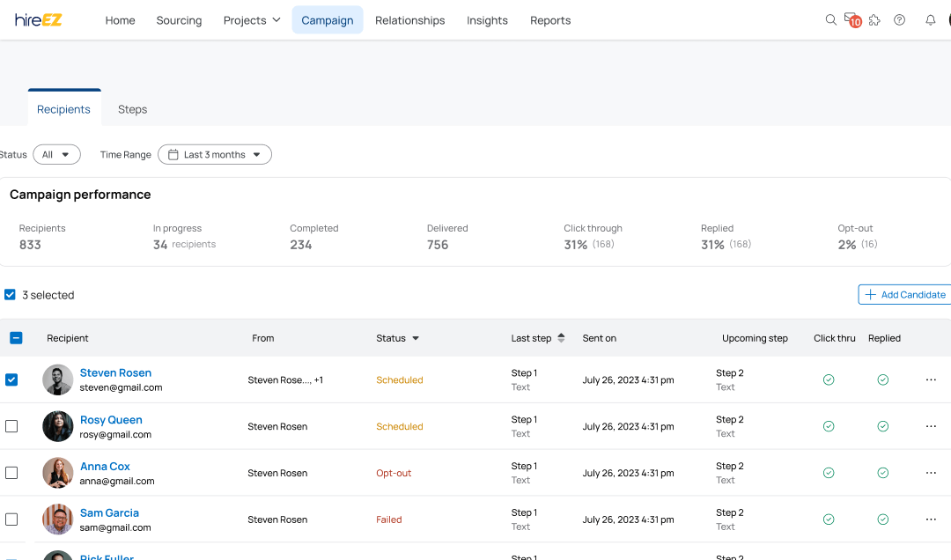Open the mail inbox with 10 badge
Image resolution: width=951 pixels, height=560 pixels.
pyautogui.click(x=851, y=19)
